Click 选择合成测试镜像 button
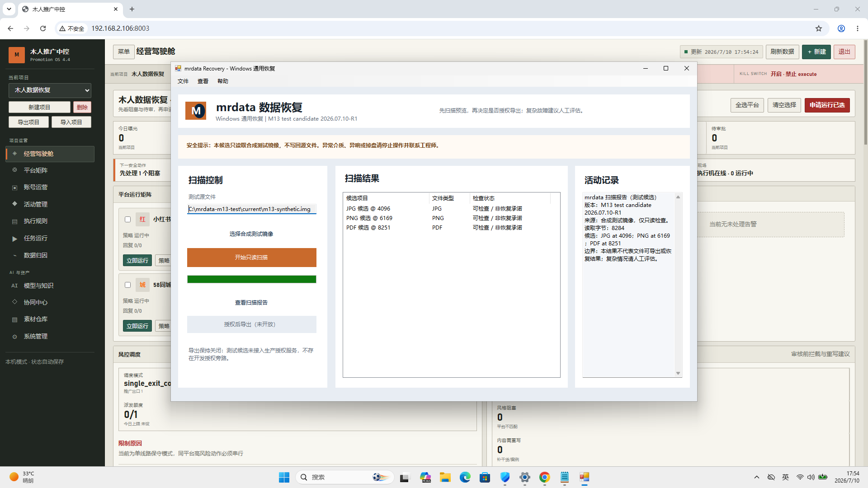868x488 pixels. coord(252,234)
